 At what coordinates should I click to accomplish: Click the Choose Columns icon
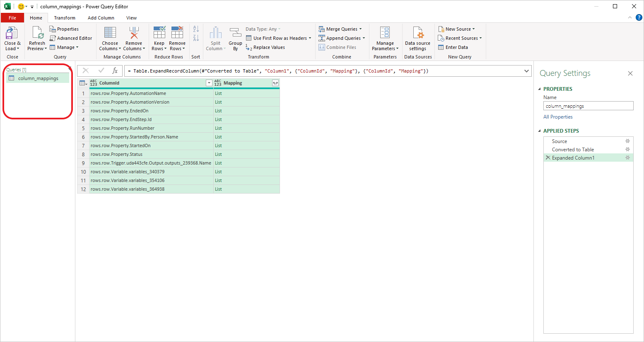tap(110, 33)
